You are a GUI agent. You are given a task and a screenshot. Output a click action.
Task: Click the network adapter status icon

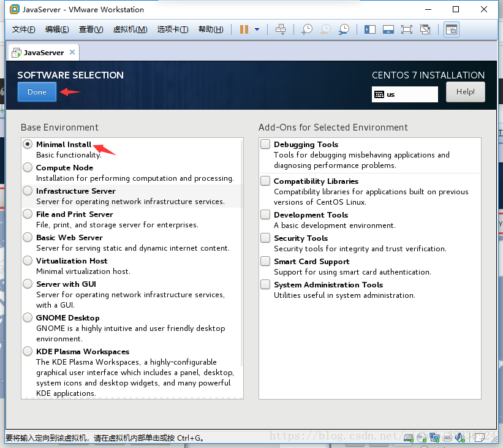(434, 437)
